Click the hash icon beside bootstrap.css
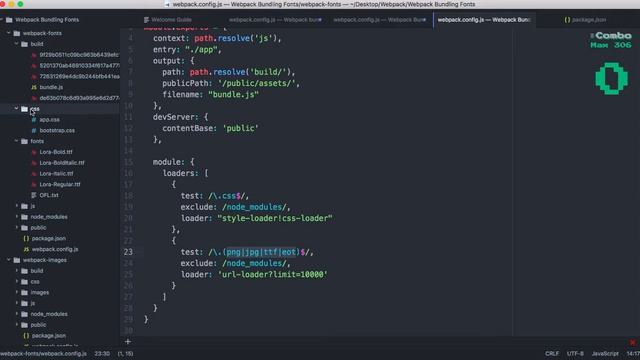640x360 pixels. tap(34, 131)
